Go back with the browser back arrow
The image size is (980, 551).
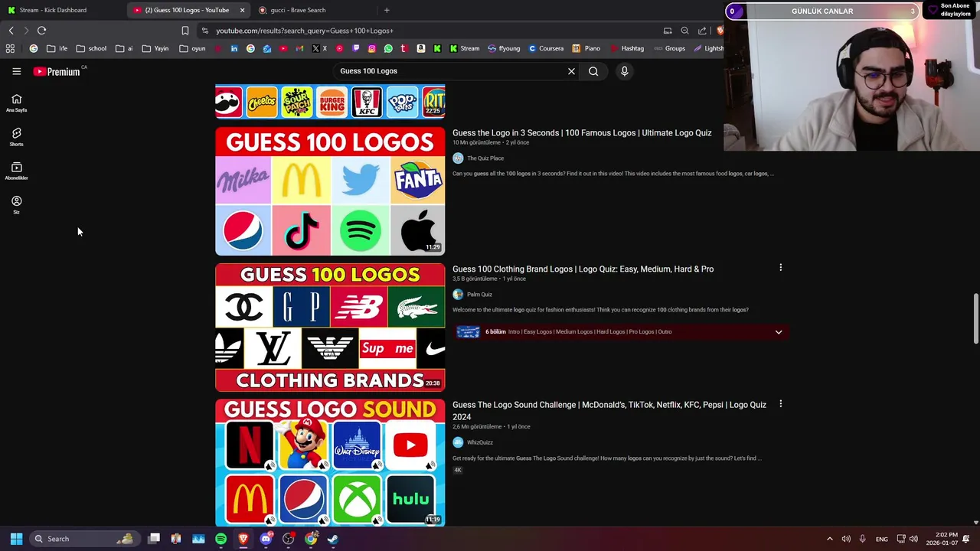tap(11, 31)
